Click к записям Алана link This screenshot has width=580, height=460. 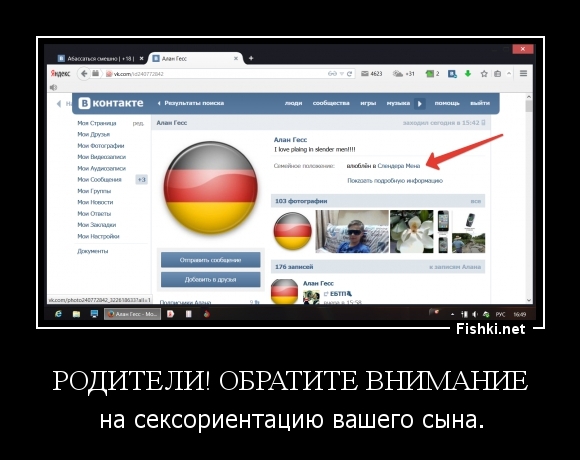(455, 267)
